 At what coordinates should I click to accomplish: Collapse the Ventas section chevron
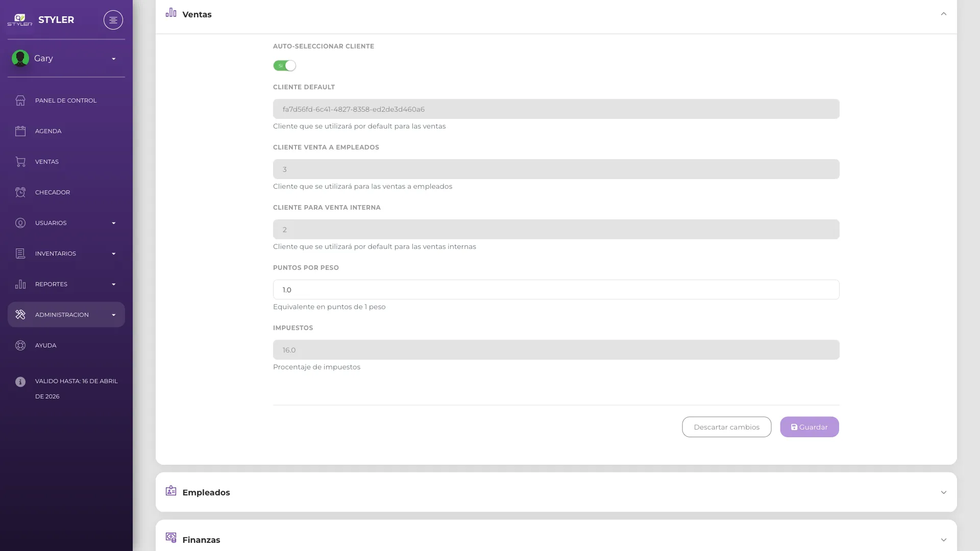tap(944, 14)
